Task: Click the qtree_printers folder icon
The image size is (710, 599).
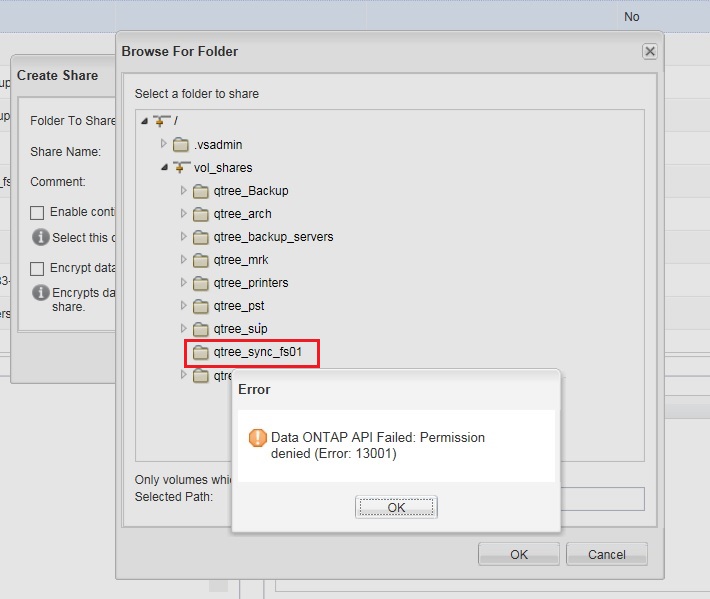Action: 201,283
